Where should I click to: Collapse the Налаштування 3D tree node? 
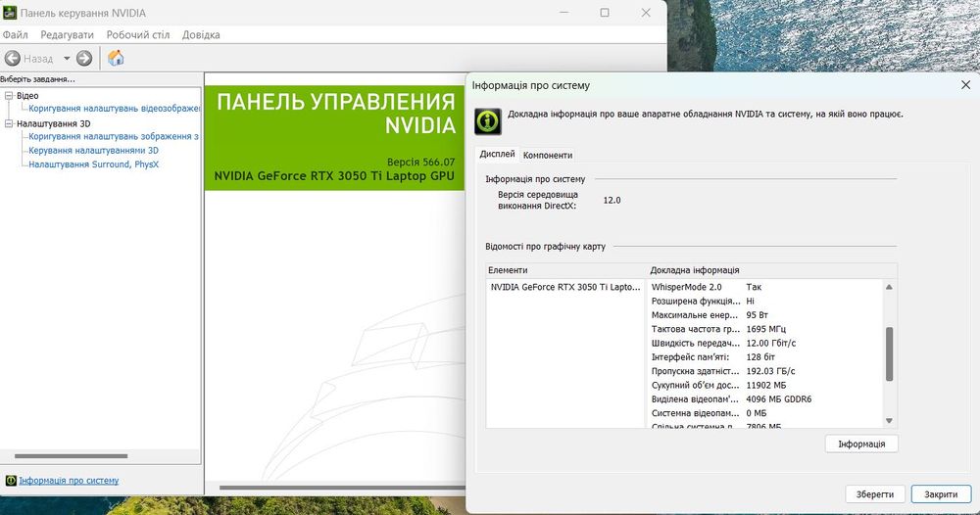tap(9, 123)
